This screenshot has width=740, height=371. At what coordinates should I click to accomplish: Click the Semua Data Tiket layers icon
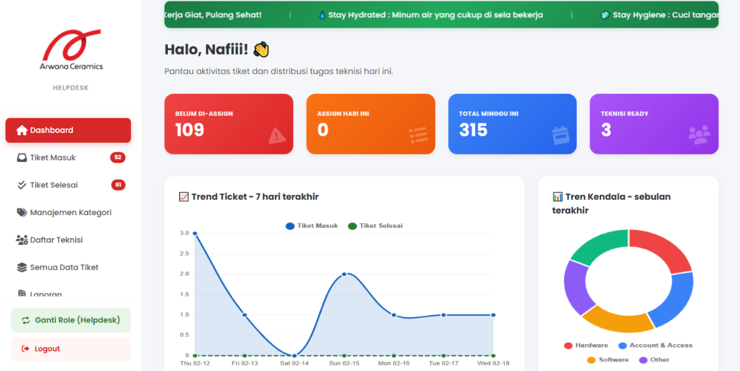click(x=22, y=267)
